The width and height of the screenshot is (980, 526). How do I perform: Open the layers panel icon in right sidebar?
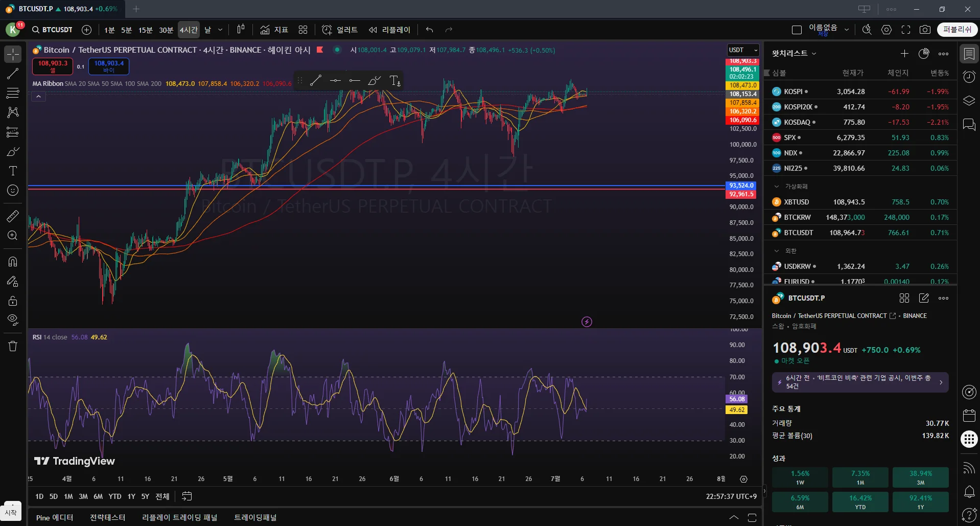click(969, 101)
